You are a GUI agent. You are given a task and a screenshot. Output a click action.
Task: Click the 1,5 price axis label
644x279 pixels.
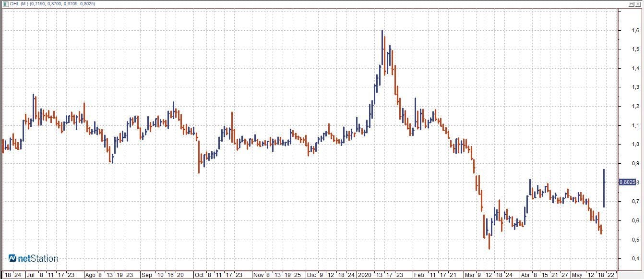click(635, 49)
